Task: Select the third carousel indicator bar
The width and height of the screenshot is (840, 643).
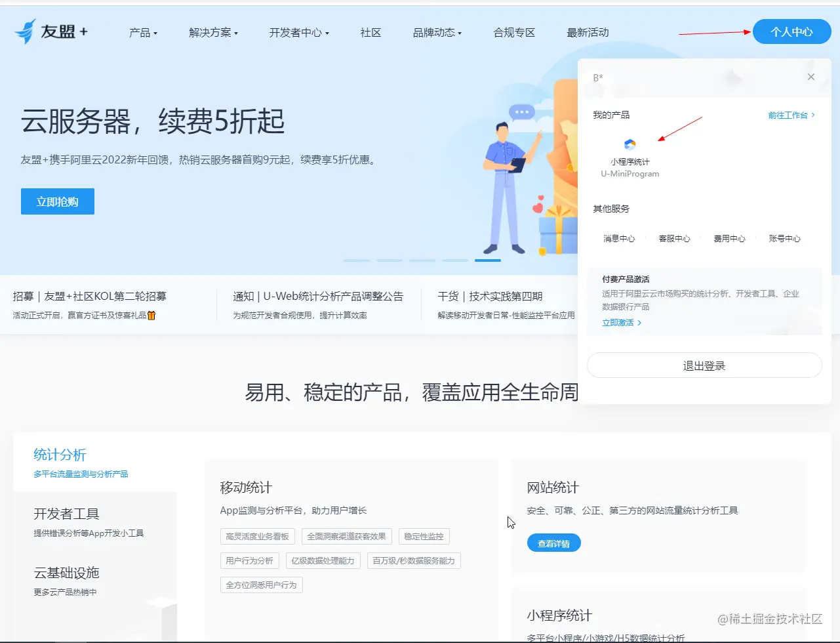Action: pyautogui.click(x=422, y=260)
